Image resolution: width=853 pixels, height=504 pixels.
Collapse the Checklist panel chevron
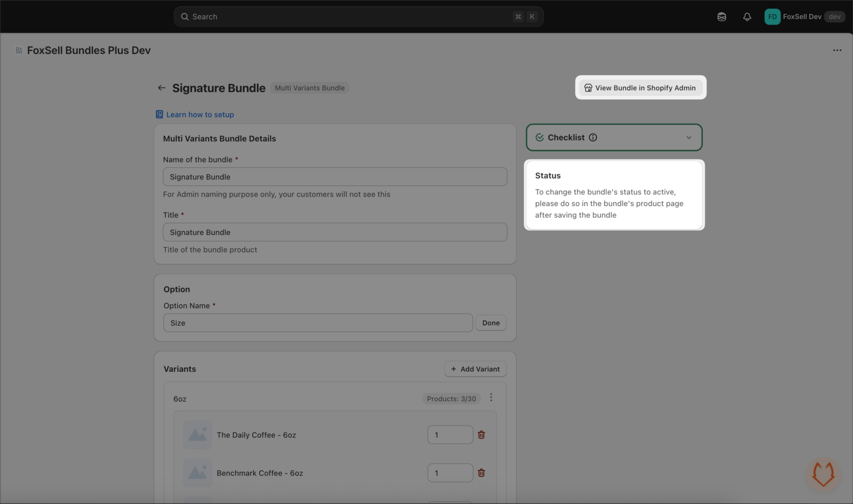pyautogui.click(x=688, y=137)
